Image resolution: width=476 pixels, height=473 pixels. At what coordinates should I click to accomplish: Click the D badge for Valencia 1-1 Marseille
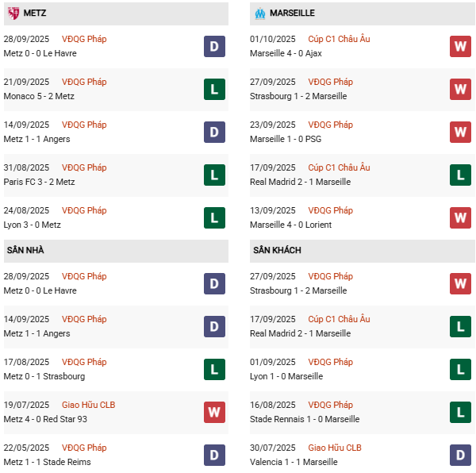point(460,455)
